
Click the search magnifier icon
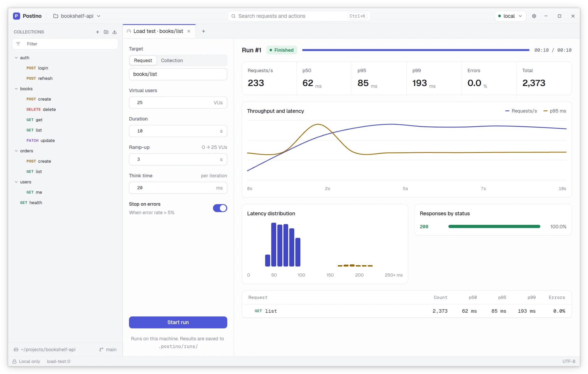[233, 16]
